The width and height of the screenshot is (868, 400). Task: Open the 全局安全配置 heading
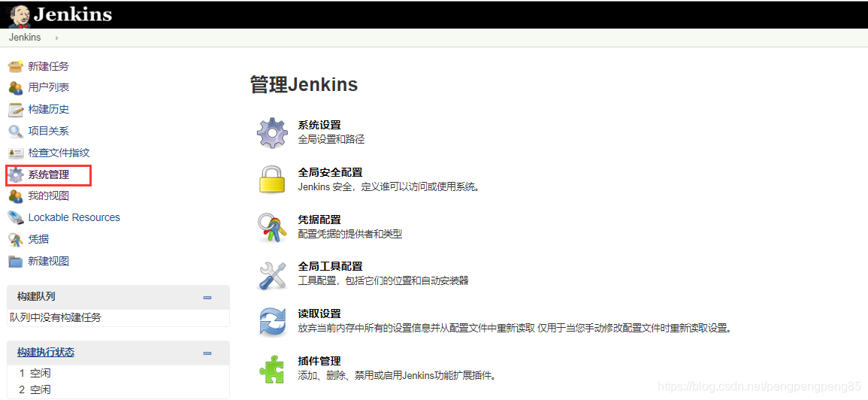pyautogui.click(x=330, y=172)
